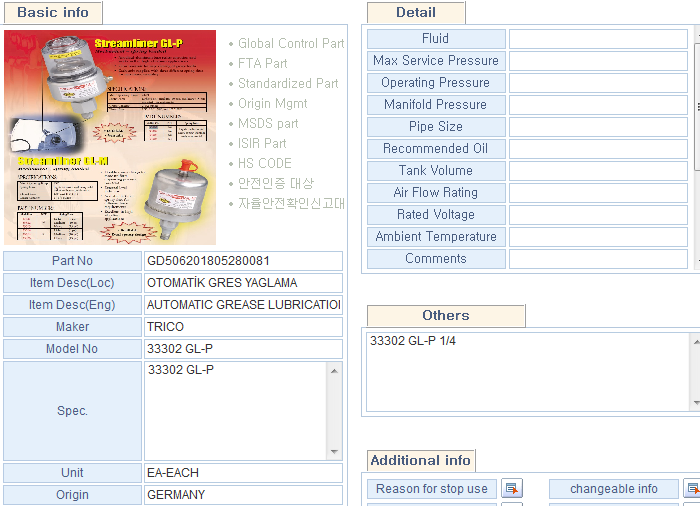Click the Others text area scroll down arrow
700x506 pixels.
tap(696, 403)
